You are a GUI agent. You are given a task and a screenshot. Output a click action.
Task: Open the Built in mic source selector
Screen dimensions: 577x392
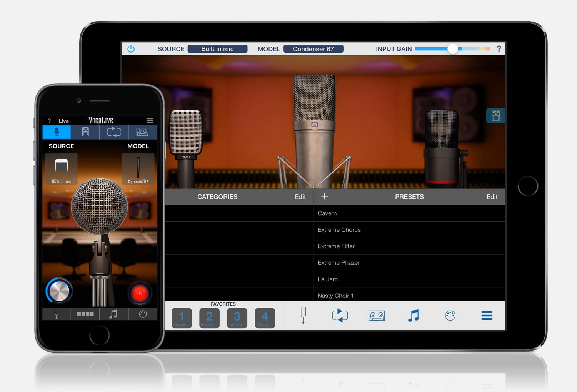[x=217, y=49]
